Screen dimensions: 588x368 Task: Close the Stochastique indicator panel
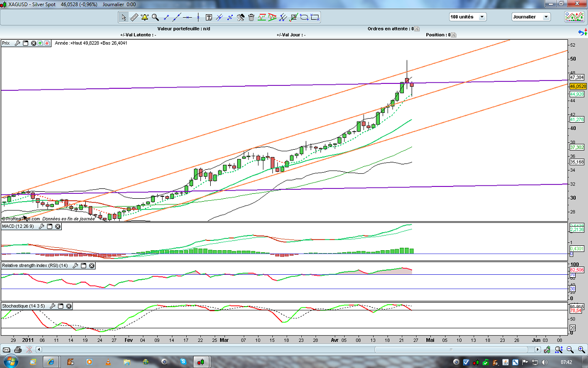[69, 306]
